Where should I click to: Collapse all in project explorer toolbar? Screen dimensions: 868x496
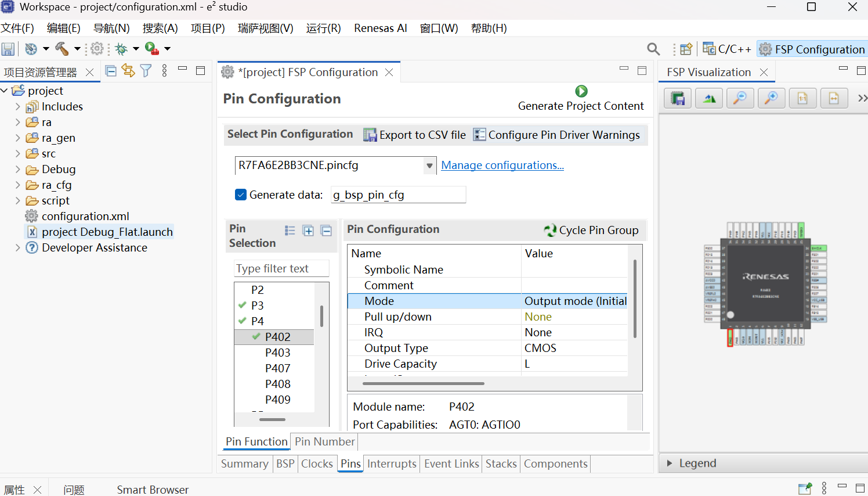coord(111,71)
